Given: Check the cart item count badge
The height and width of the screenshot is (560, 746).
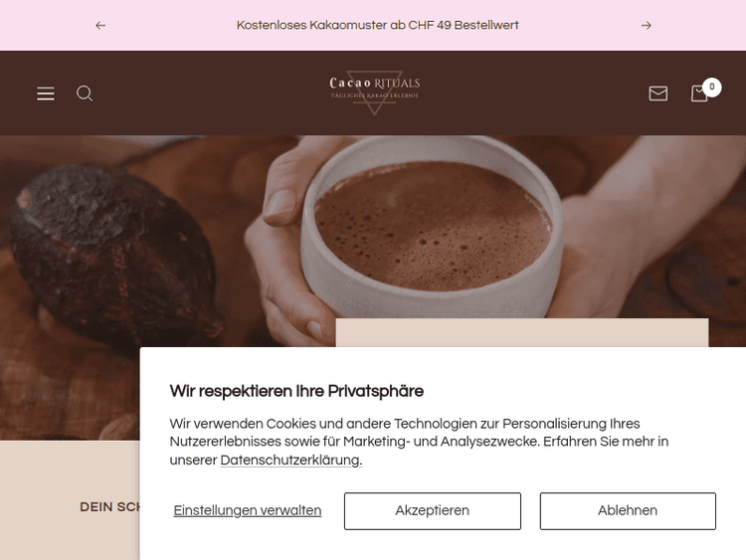Looking at the screenshot, I should (712, 88).
